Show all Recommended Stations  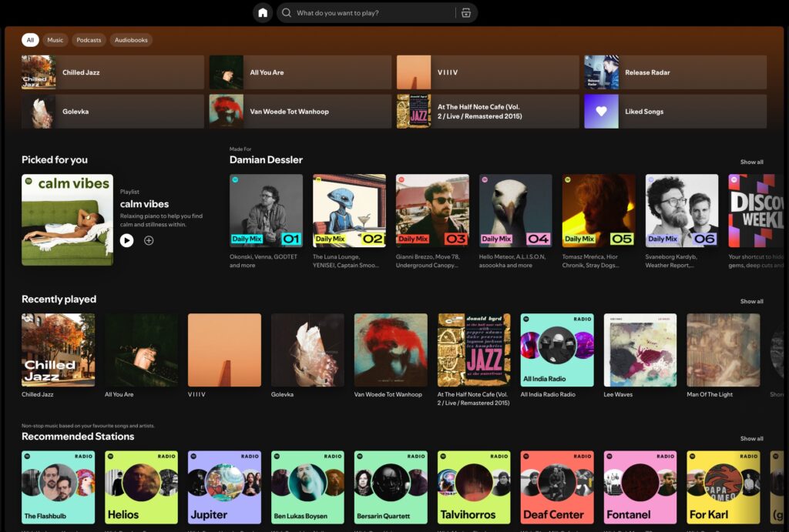751,439
